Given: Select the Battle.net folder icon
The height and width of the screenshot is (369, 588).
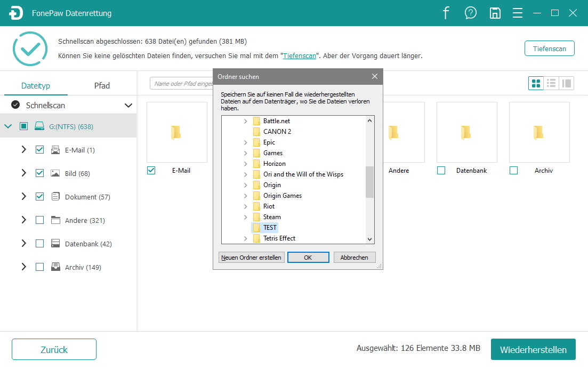Looking at the screenshot, I should coord(256,121).
